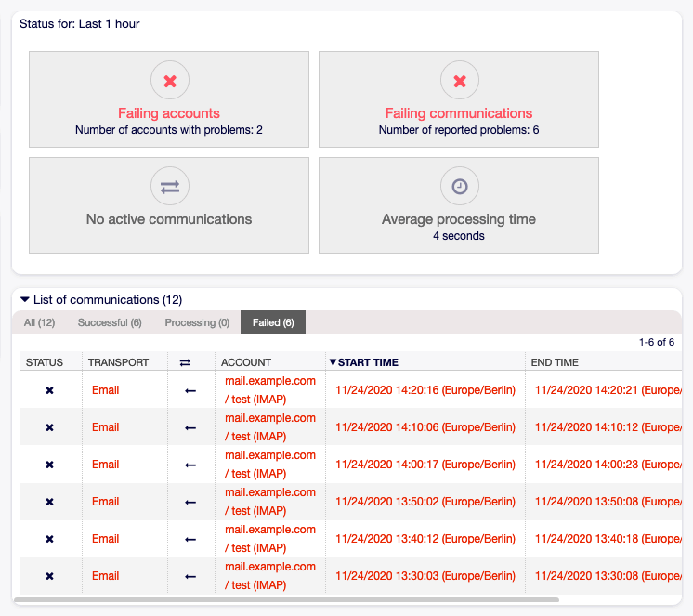Select the Failed (6) tab

pyautogui.click(x=273, y=322)
